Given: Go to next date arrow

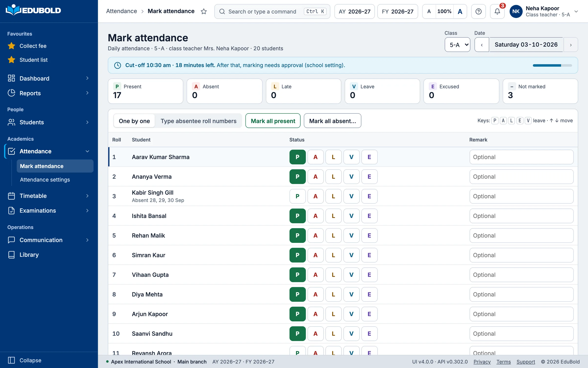Looking at the screenshot, I should pos(571,45).
